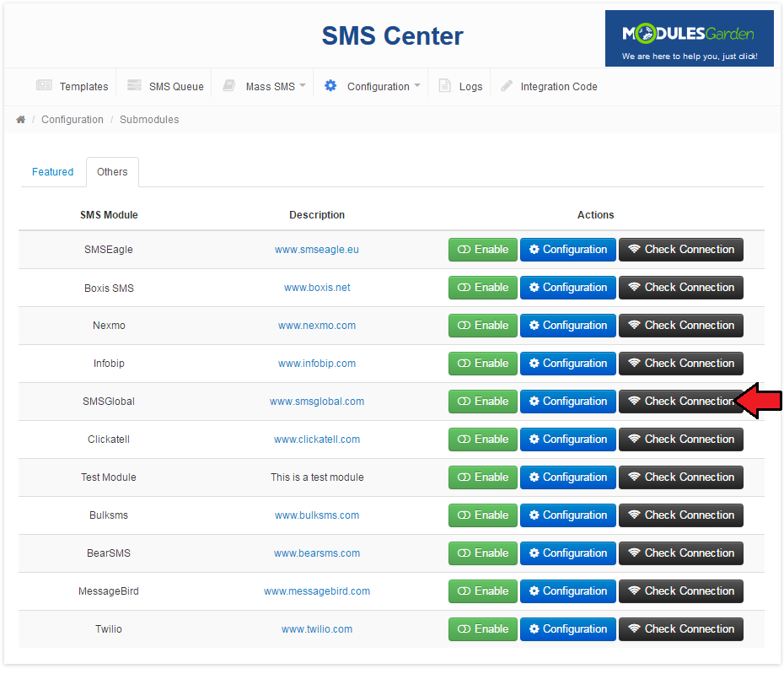Enable the Clickatell module
Image resolution: width=784 pixels, height=674 pixels.
482,439
